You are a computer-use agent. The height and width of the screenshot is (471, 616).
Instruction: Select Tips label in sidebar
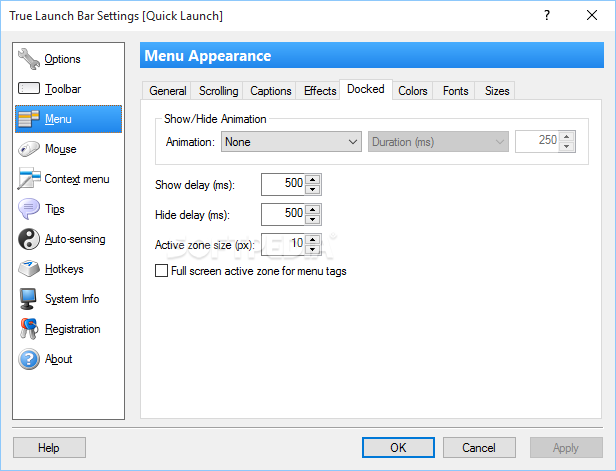click(x=55, y=209)
